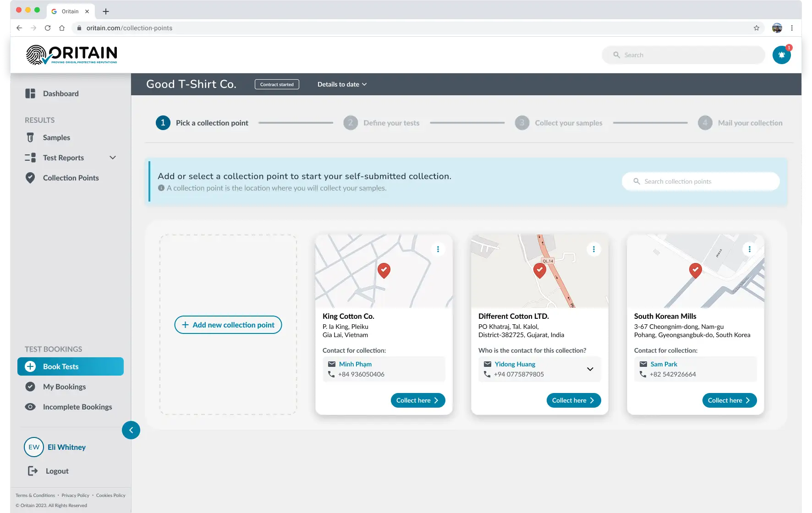Open the kebab menu on King Cotton Co. card

pyautogui.click(x=438, y=249)
